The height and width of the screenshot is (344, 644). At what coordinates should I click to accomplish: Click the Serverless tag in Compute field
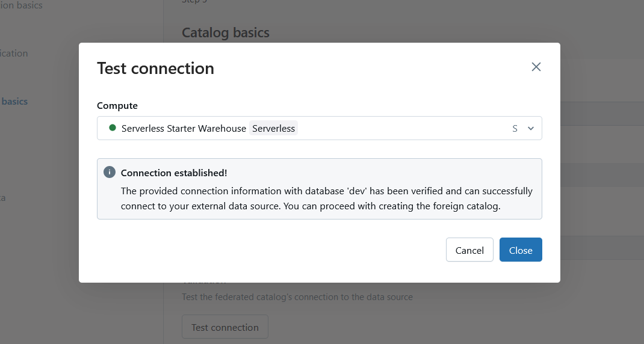pos(273,128)
